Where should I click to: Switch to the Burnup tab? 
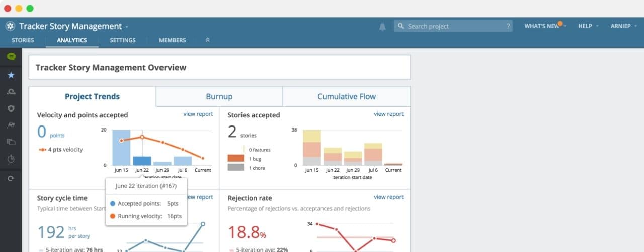pyautogui.click(x=219, y=96)
